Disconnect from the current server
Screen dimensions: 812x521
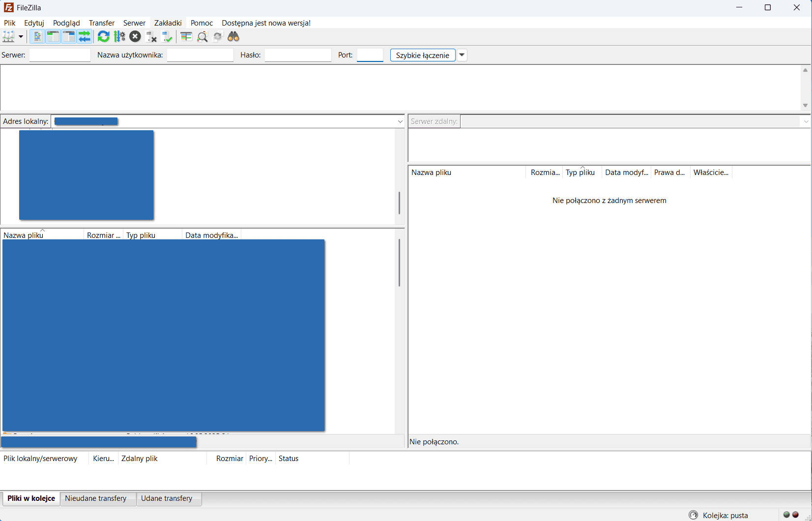tap(151, 36)
